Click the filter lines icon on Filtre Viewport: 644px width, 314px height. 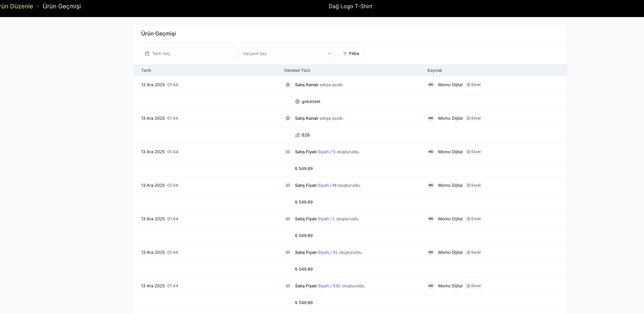tap(345, 53)
